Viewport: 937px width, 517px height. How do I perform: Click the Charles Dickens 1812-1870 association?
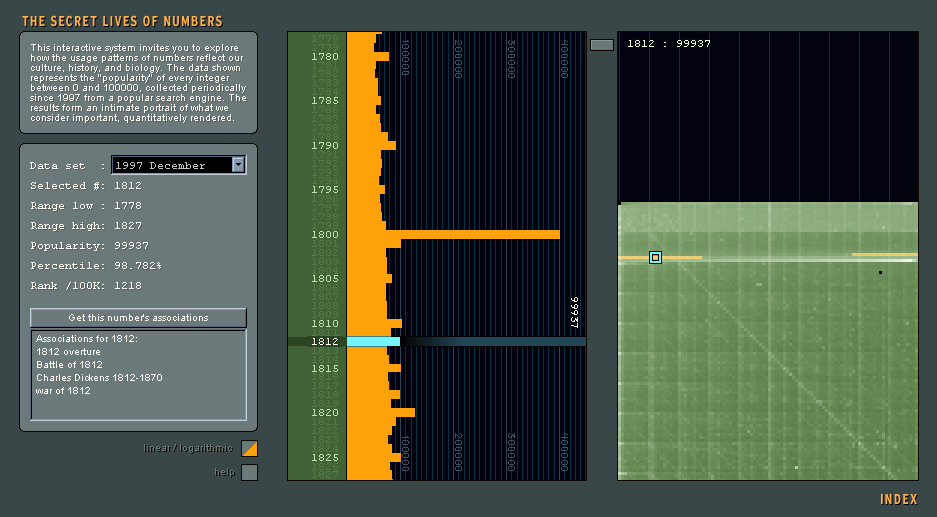(99, 377)
